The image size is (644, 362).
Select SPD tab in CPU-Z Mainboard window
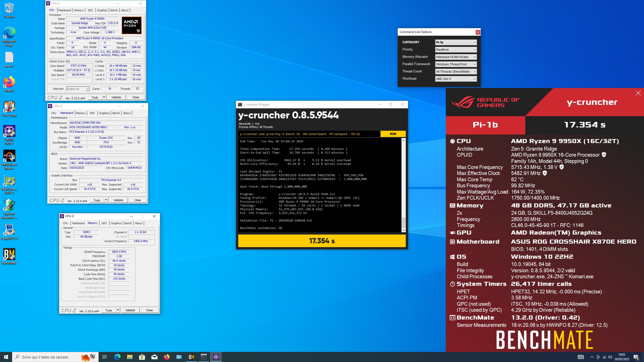92,113
